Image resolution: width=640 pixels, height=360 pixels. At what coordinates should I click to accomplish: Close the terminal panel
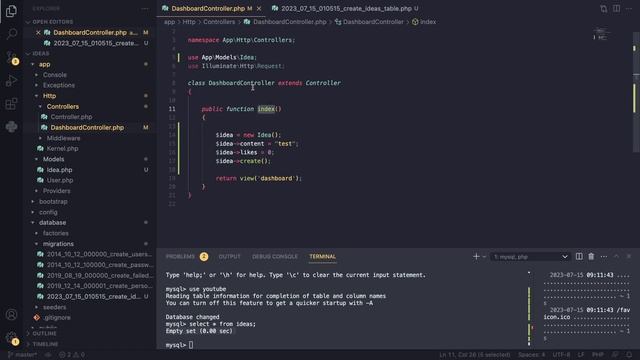click(629, 257)
